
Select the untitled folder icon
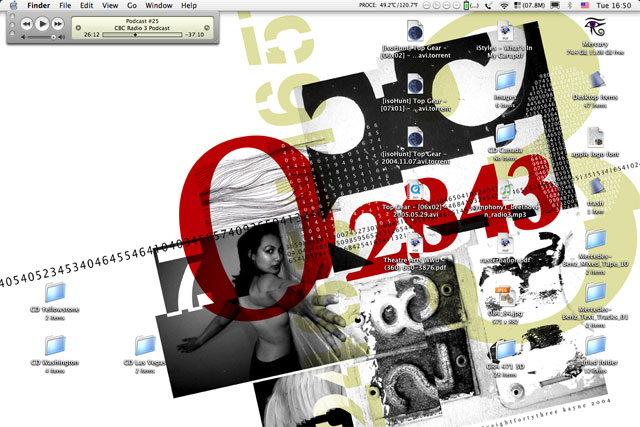pos(596,346)
